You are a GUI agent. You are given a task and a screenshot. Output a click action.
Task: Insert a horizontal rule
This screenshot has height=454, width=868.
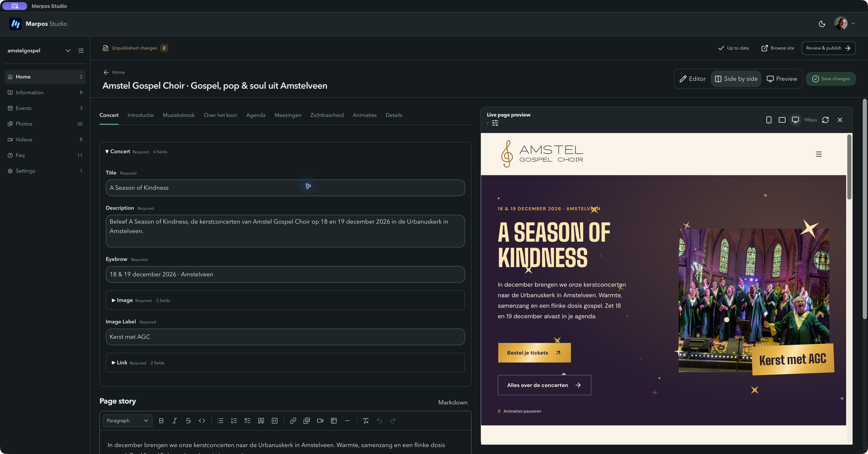347,421
